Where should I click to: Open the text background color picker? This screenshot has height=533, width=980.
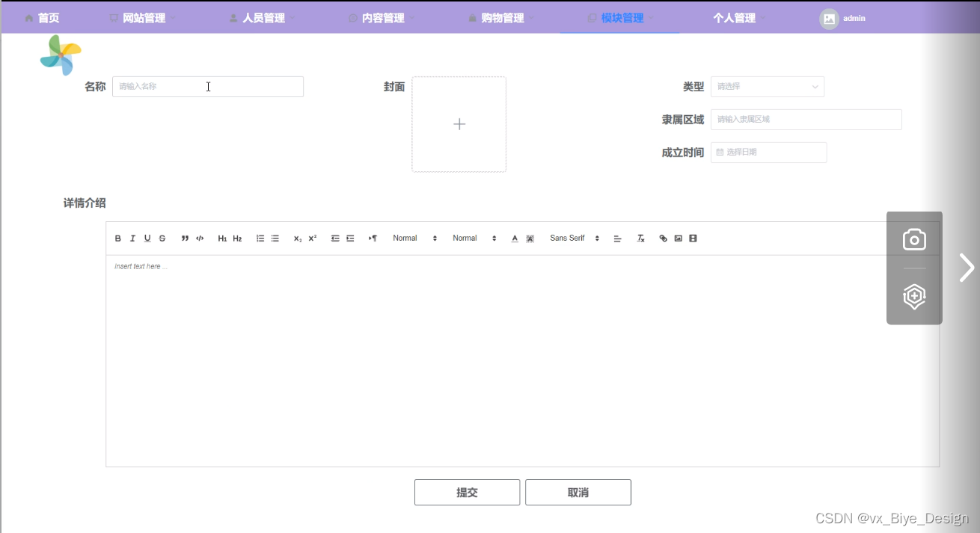[530, 238]
